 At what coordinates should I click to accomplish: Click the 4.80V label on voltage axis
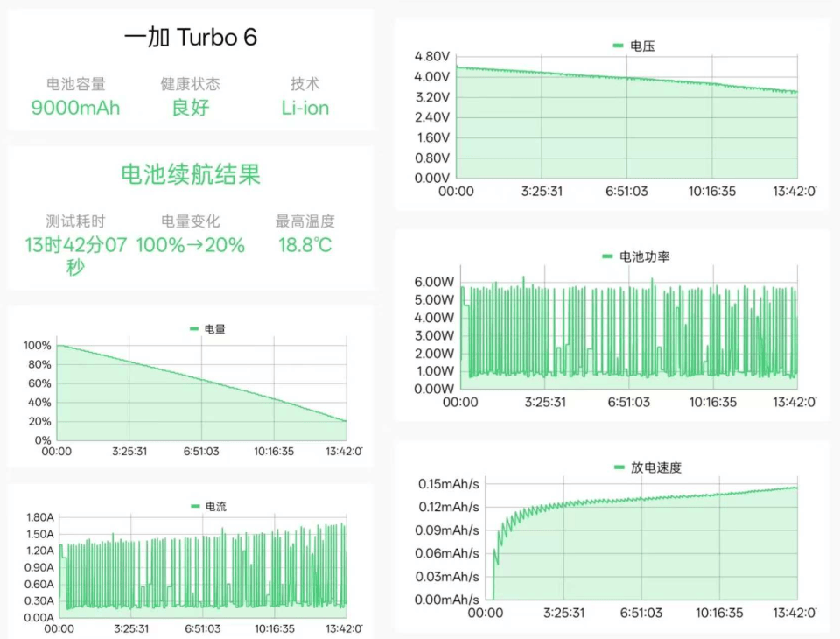click(x=431, y=57)
